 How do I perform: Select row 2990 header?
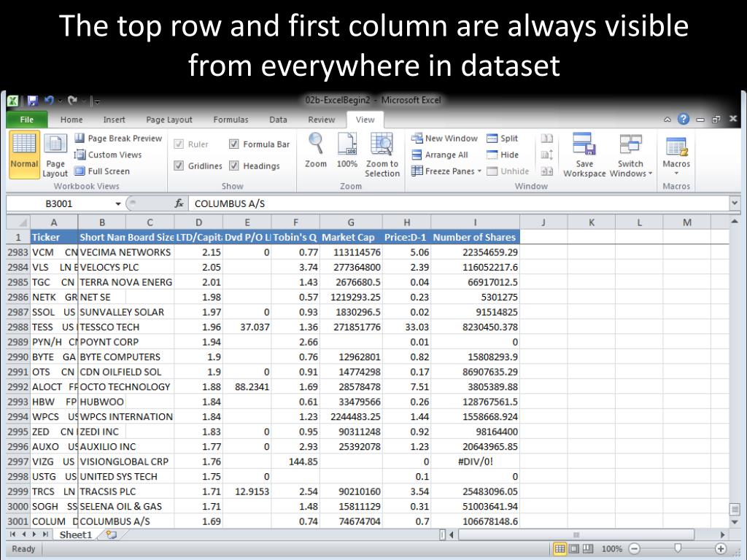[18, 357]
